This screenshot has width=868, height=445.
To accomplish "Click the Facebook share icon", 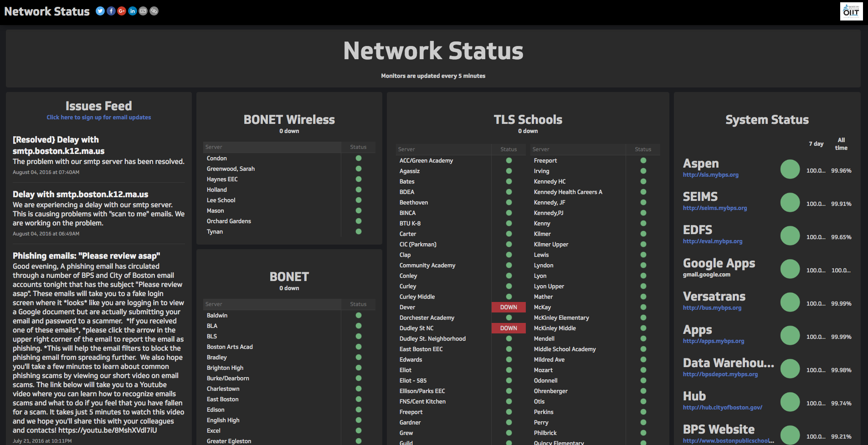I will pyautogui.click(x=111, y=11).
